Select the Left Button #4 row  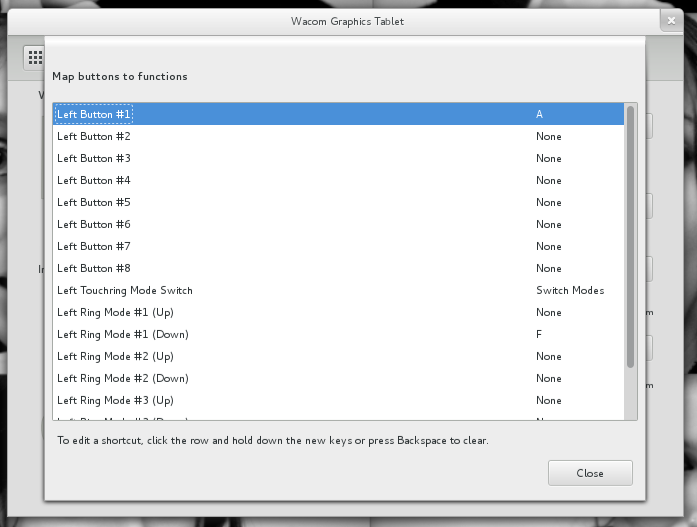click(x=338, y=180)
